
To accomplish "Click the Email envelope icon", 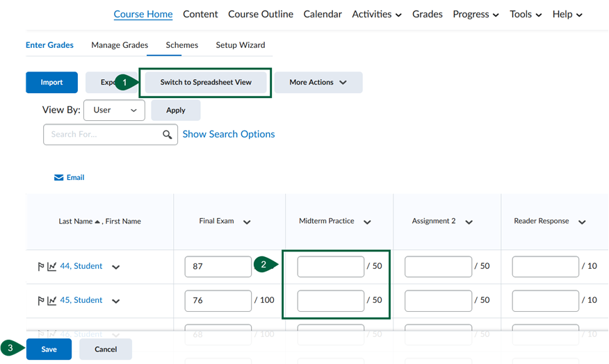I will tap(59, 178).
